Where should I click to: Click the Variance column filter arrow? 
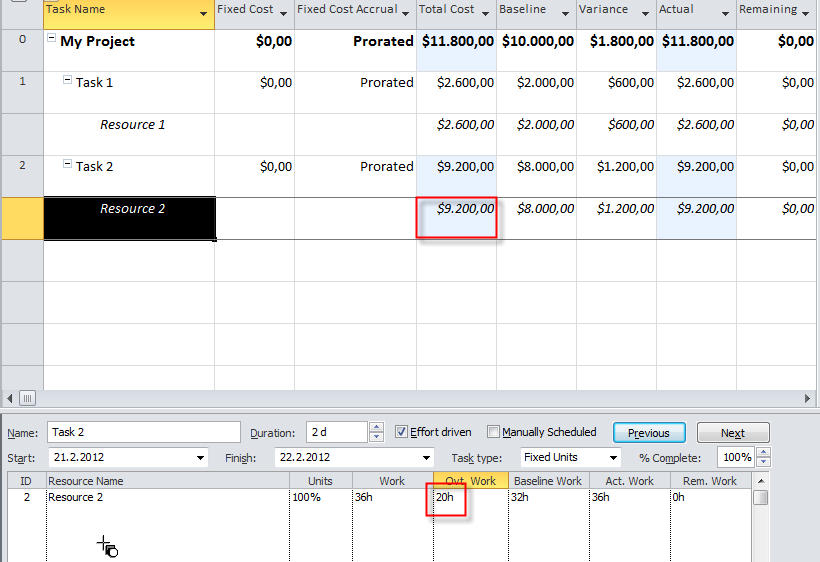[x=645, y=13]
